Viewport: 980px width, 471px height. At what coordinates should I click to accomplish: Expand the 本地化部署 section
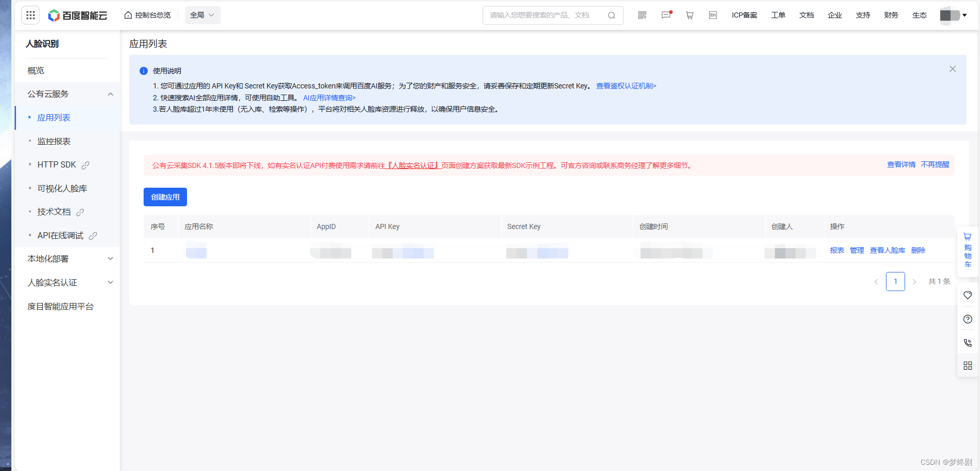[x=67, y=259]
